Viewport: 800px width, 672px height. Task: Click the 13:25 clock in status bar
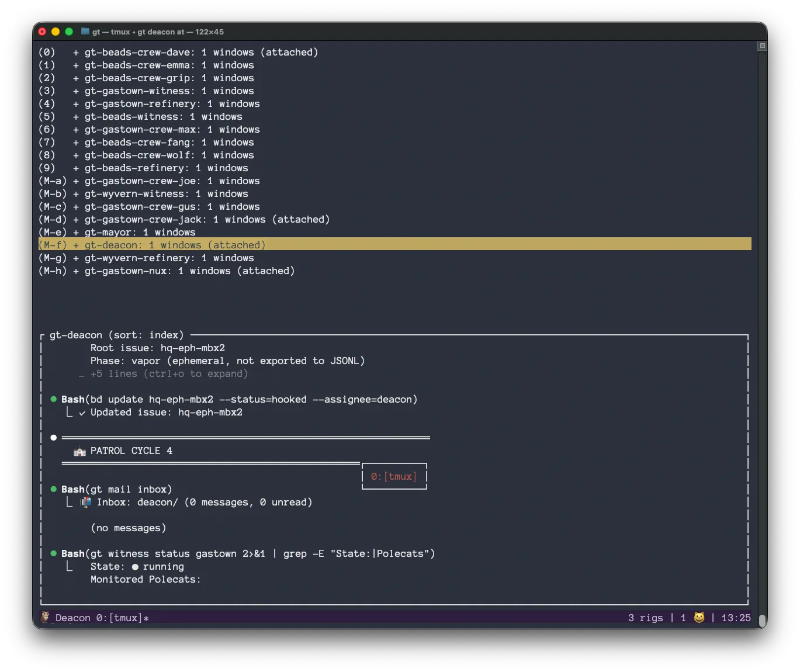click(x=736, y=618)
